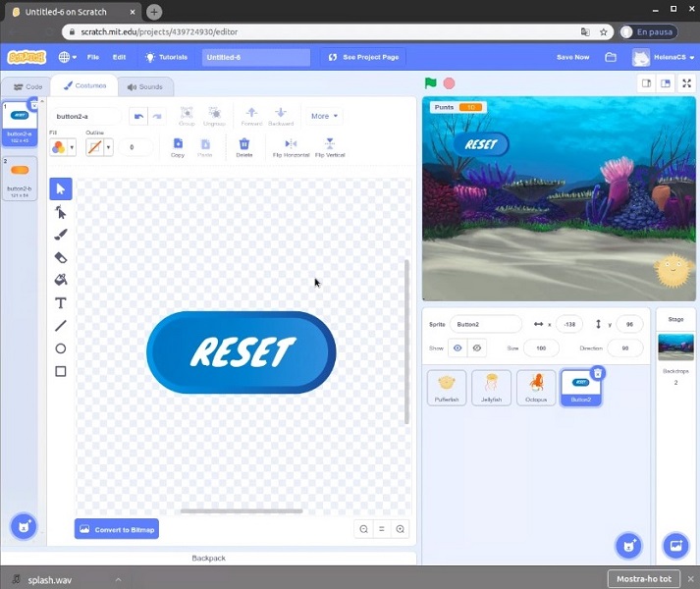Click Mostra-ho tot downloads button
This screenshot has width=700, height=589.
(644, 579)
